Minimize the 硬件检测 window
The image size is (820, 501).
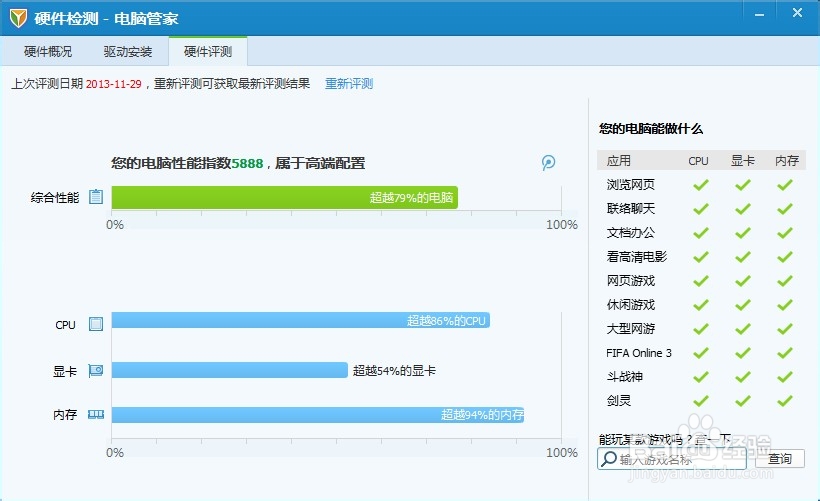point(759,15)
